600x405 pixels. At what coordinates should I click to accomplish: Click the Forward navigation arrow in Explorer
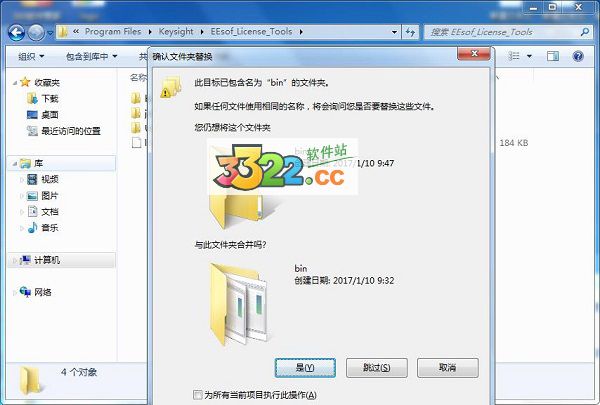pos(37,33)
